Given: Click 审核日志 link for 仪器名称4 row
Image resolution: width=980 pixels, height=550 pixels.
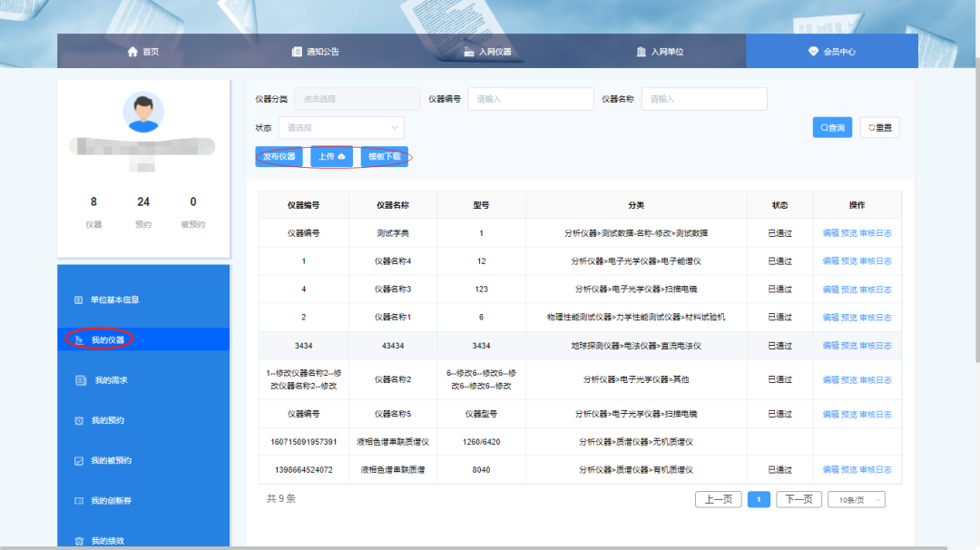Looking at the screenshot, I should coord(875,261).
